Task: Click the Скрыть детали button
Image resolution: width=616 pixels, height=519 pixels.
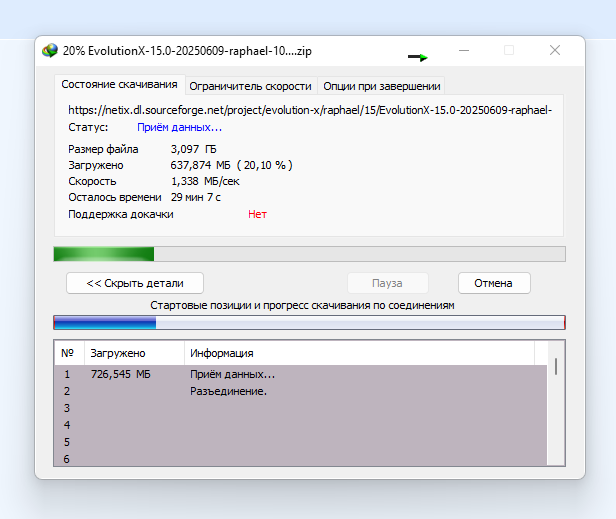Action: coord(135,283)
